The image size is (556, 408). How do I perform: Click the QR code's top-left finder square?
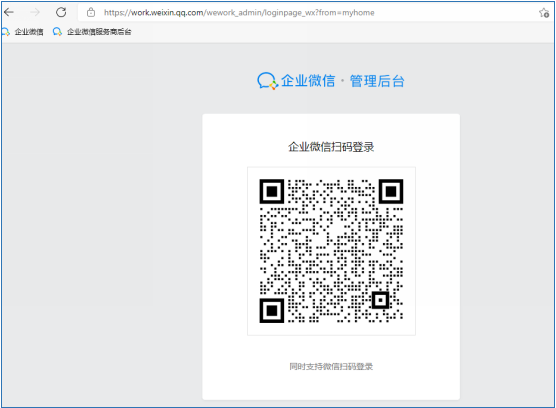(272, 191)
